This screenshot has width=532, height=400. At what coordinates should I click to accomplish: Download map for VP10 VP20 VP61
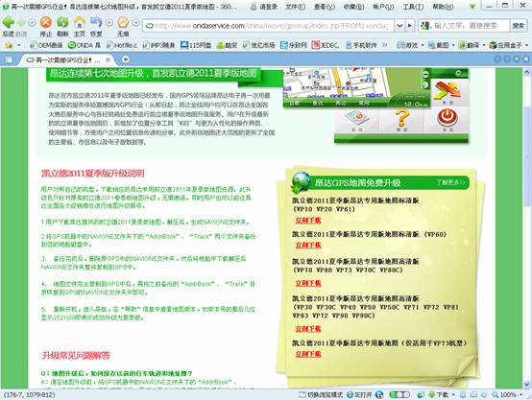pos(308,221)
